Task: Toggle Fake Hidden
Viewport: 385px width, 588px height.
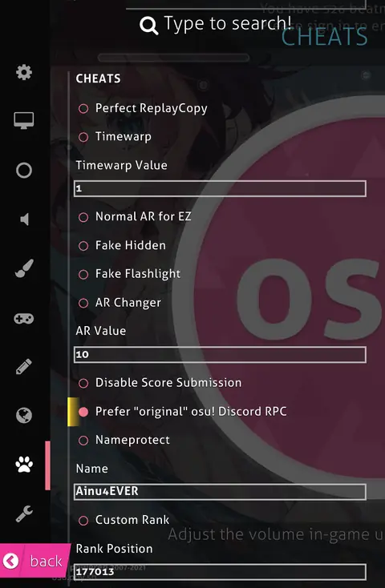Action: tap(122, 246)
